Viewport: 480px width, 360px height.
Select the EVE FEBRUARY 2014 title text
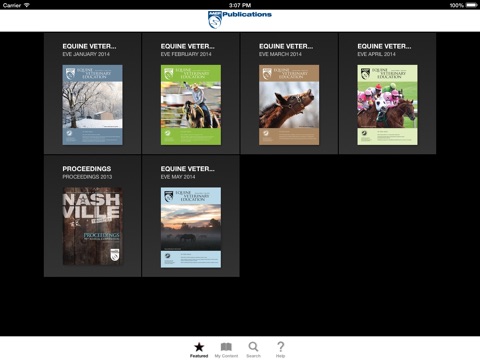click(x=186, y=54)
